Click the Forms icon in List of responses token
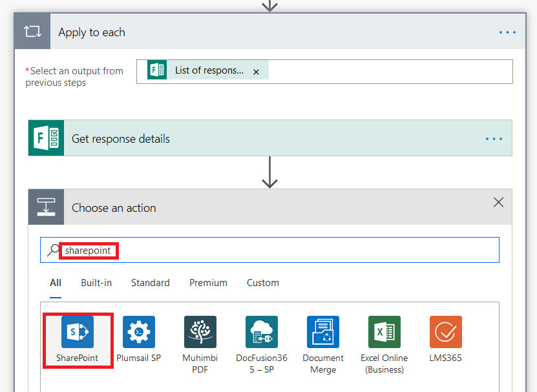The width and height of the screenshot is (537, 392). 157,70
